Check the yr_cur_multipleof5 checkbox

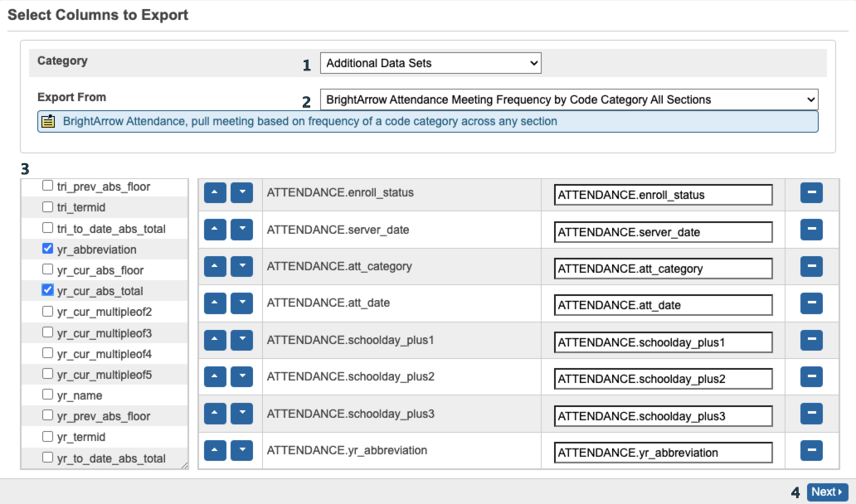coord(47,374)
